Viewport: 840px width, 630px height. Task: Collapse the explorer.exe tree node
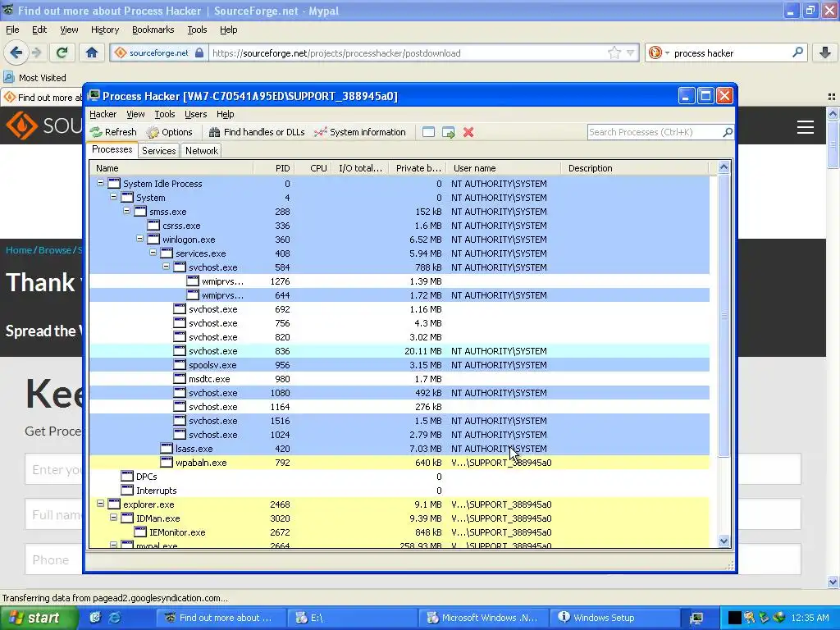(100, 504)
